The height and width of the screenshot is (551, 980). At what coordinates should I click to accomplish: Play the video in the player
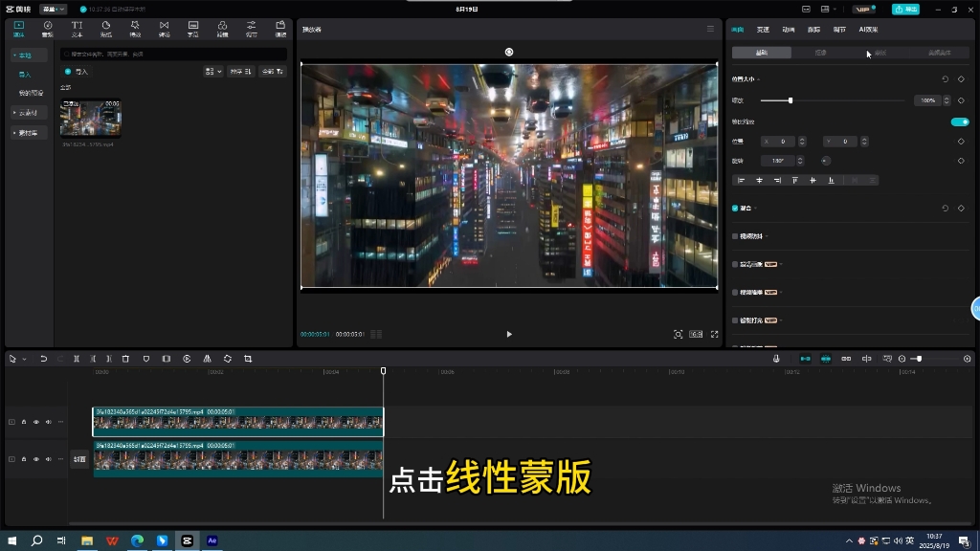tap(509, 334)
